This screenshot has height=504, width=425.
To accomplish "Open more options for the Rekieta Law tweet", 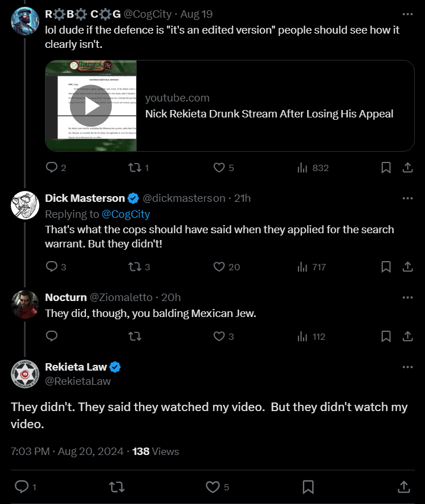I will point(407,367).
